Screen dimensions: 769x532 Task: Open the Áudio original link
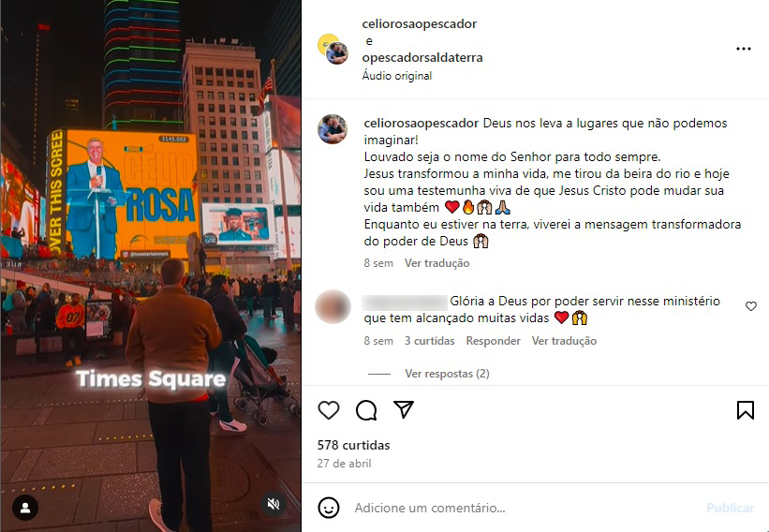tap(397, 76)
